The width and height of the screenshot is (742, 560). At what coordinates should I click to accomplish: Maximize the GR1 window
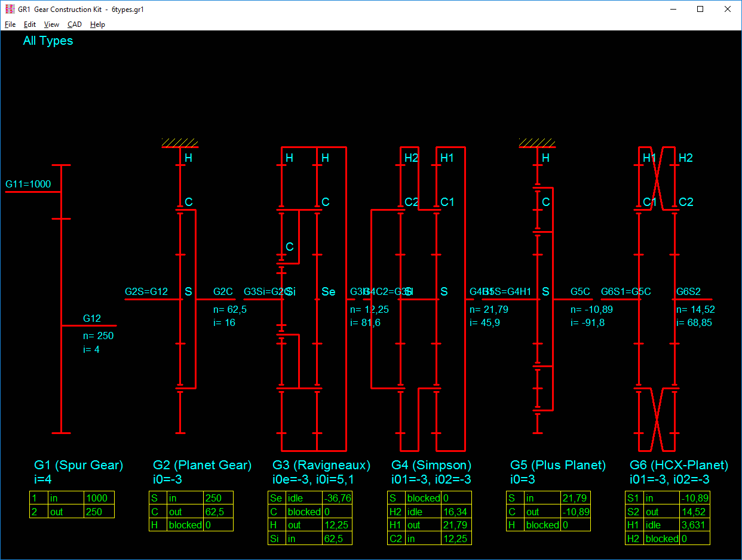[700, 10]
